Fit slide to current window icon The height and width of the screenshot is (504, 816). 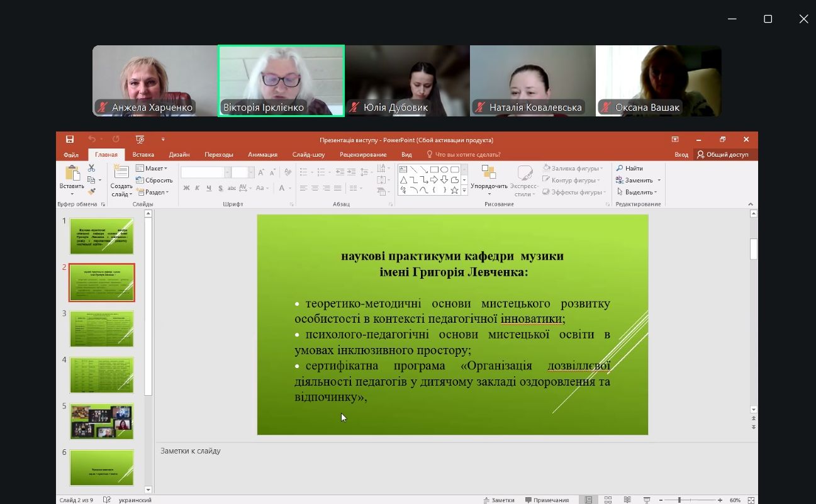click(x=752, y=500)
